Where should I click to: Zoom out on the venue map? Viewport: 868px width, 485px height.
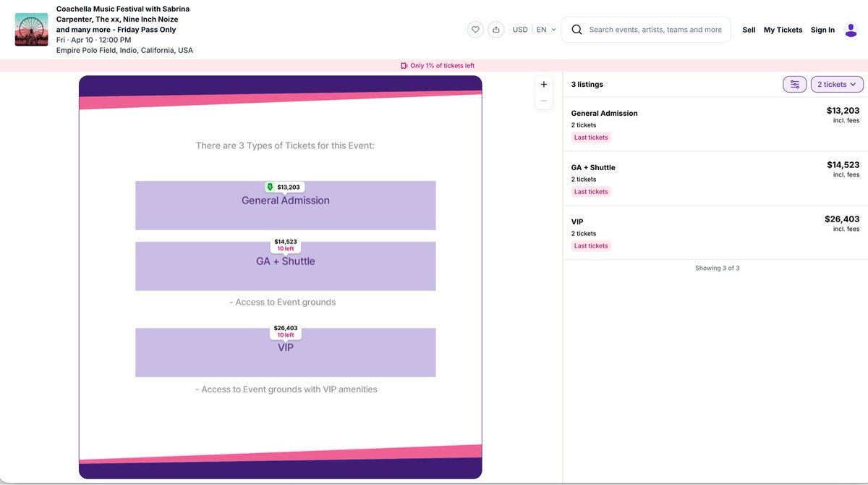click(x=544, y=101)
